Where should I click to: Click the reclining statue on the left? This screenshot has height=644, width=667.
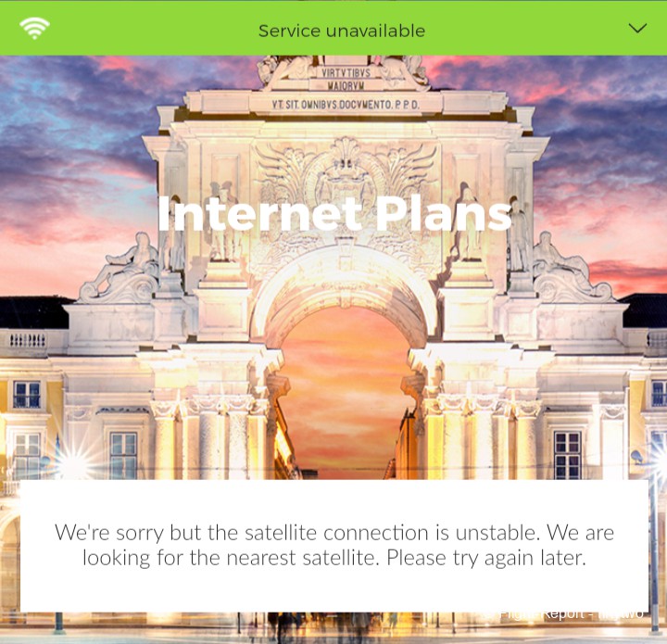click(123, 268)
